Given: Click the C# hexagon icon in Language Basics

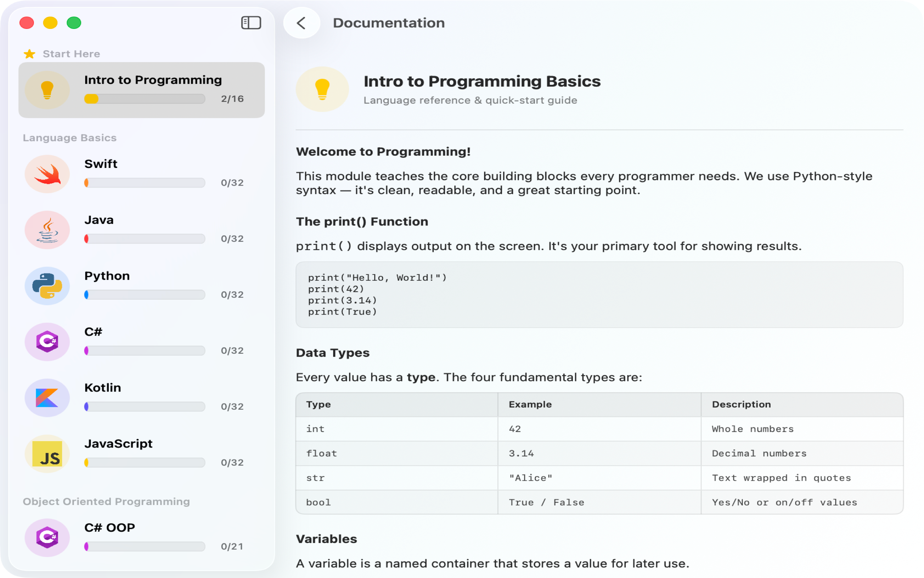Looking at the screenshot, I should pyautogui.click(x=47, y=342).
